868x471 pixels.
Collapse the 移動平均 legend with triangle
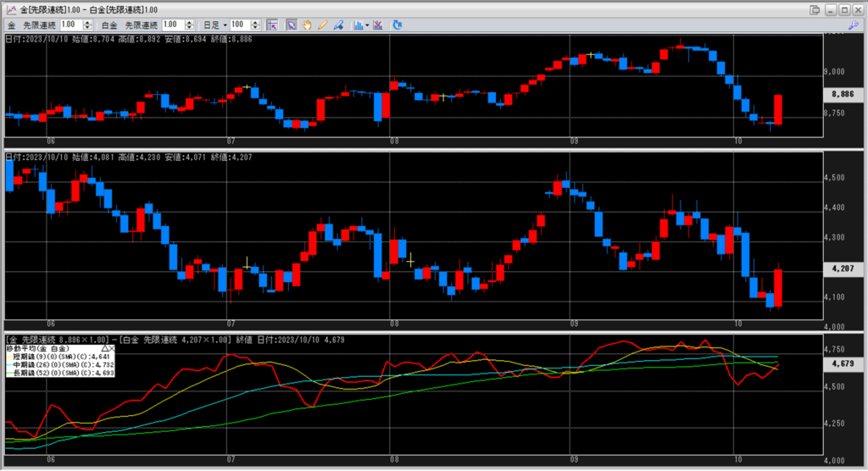[104, 348]
